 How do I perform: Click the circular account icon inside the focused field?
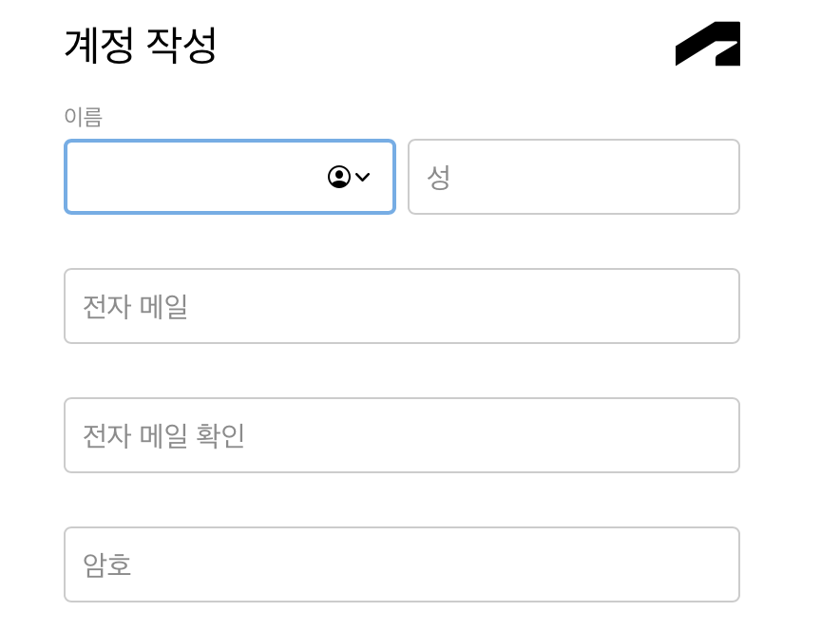tap(339, 177)
